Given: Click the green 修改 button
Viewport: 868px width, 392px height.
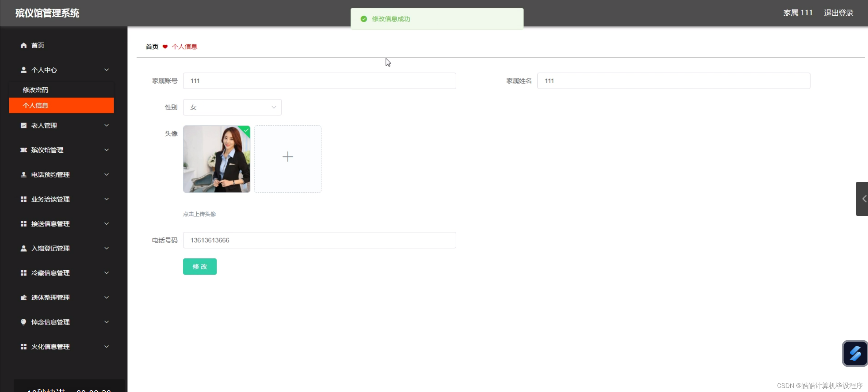Looking at the screenshot, I should click(x=200, y=267).
